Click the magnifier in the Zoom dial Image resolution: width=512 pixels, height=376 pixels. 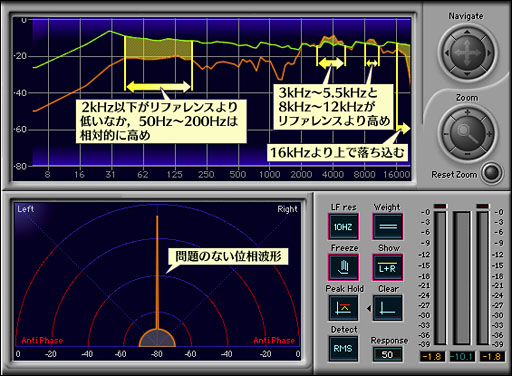467,133
